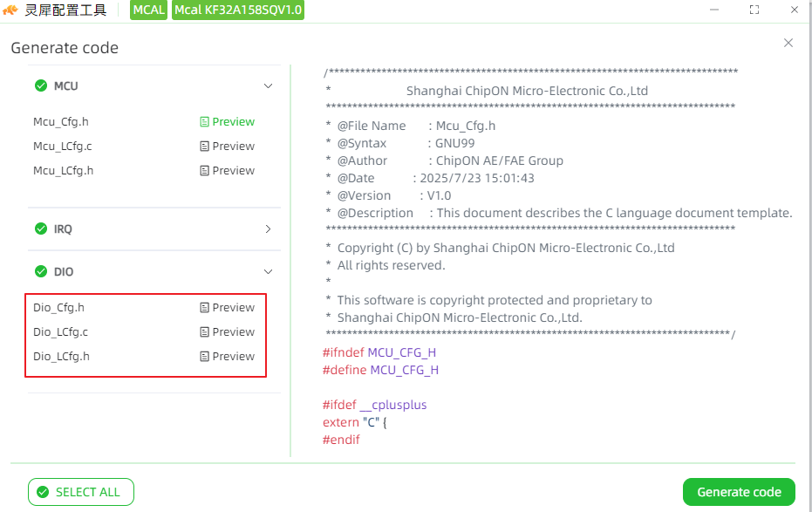The image size is (812, 512).
Task: Click the app logo icon in title bar
Action: (10, 10)
